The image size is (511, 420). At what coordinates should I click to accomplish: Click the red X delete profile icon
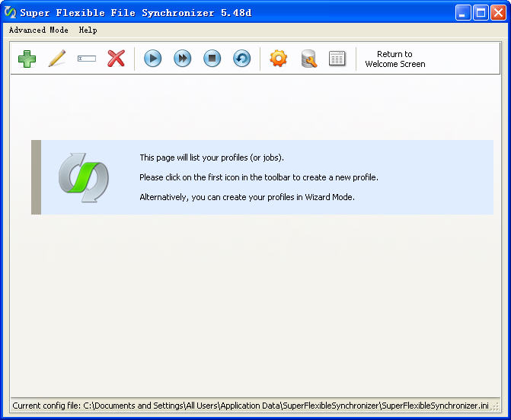pyautogui.click(x=117, y=59)
